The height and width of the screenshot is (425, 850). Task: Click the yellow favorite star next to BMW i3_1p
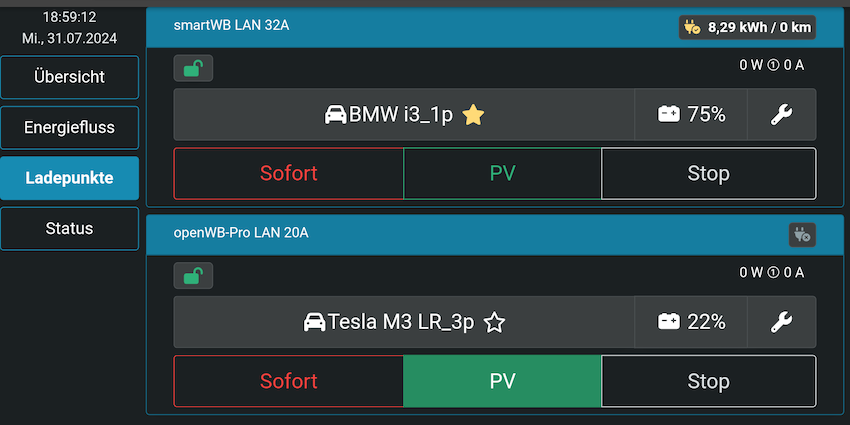(473, 115)
